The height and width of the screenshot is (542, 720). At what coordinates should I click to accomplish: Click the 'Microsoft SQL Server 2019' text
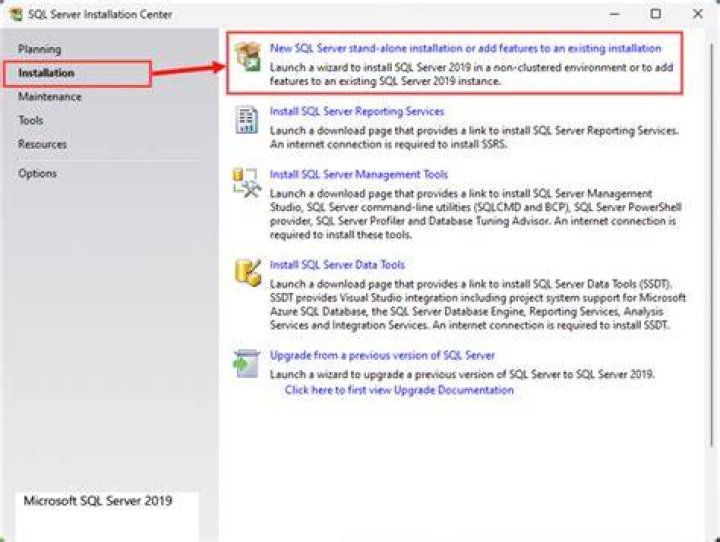tap(98, 501)
